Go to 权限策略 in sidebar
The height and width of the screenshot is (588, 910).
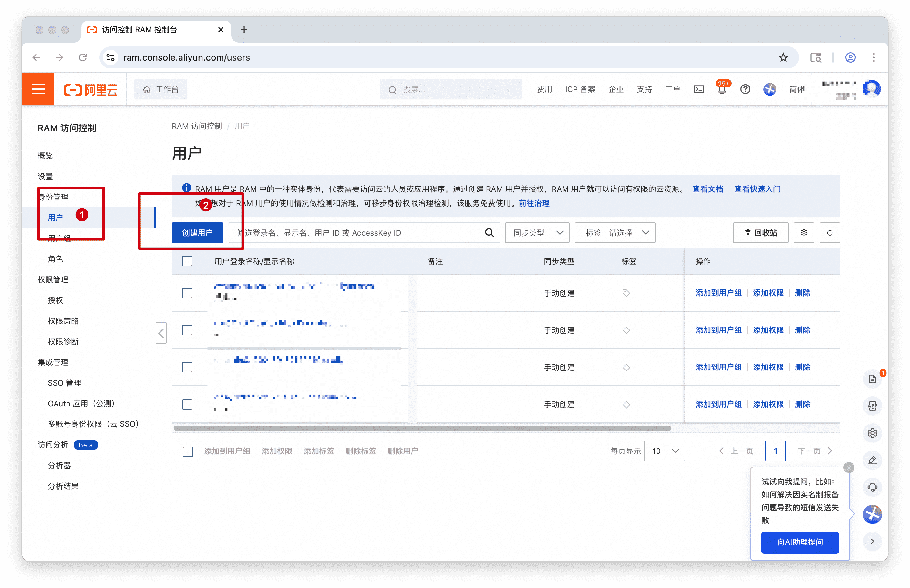63,321
